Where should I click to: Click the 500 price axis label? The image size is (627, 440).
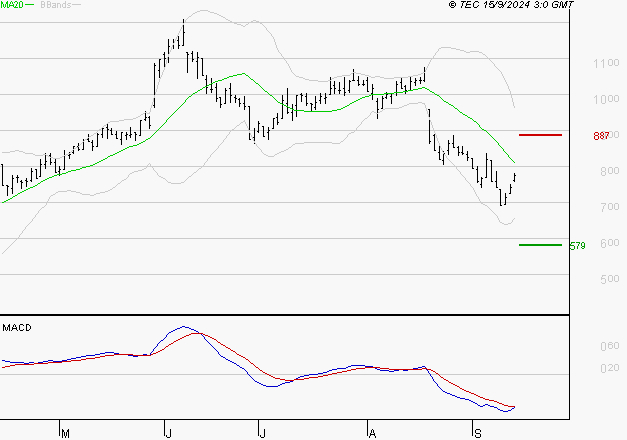pos(610,279)
